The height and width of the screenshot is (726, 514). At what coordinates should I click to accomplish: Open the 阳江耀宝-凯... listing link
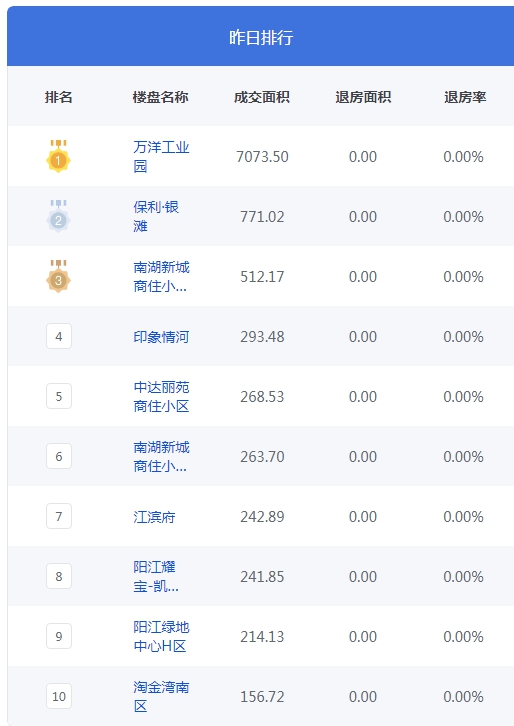click(156, 576)
